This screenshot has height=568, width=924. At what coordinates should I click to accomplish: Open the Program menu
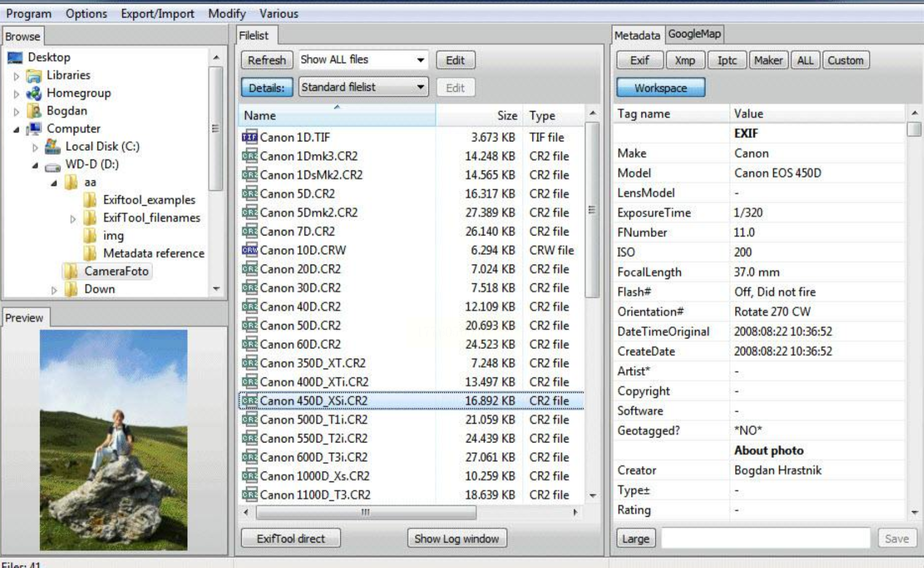29,14
